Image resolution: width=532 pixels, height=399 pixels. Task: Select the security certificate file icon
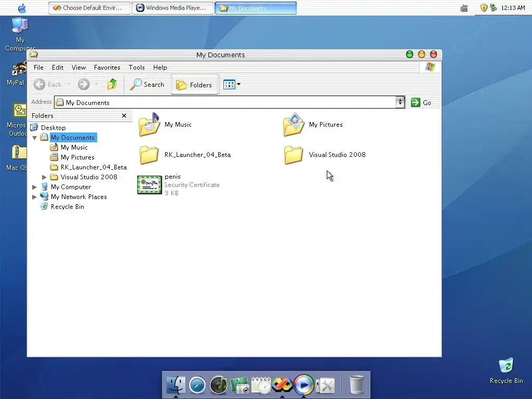149,185
